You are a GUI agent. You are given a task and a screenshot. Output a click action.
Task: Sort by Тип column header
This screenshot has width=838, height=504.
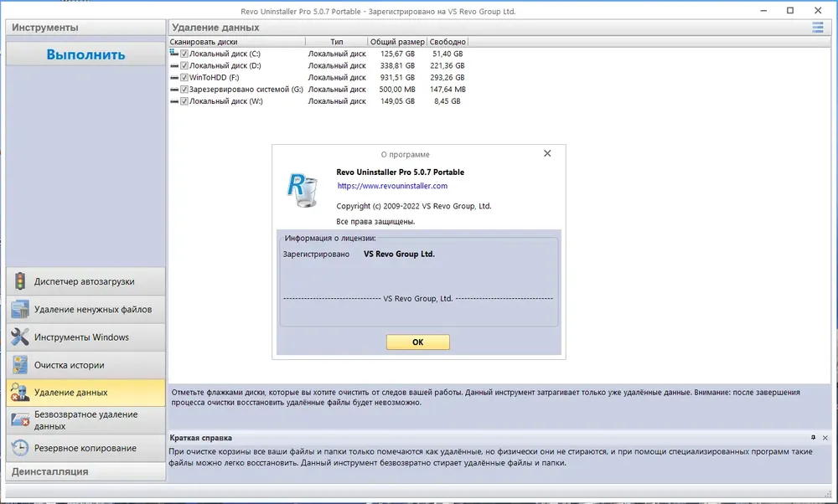(x=337, y=42)
